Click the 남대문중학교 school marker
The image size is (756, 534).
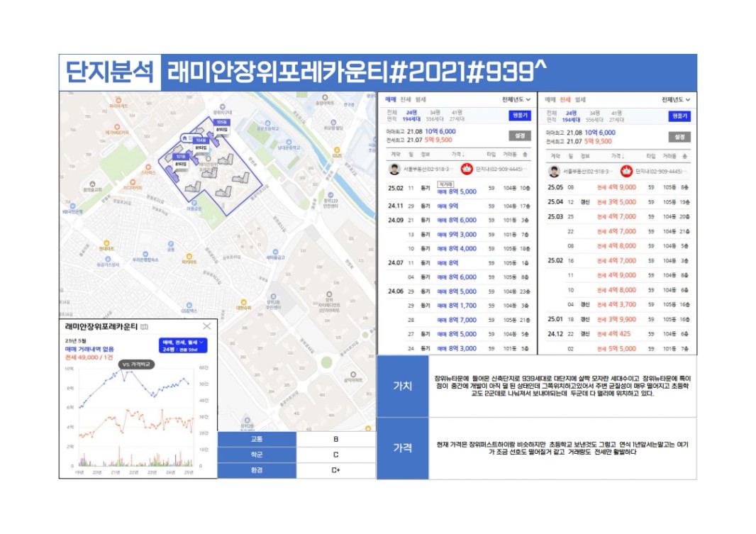(x=289, y=142)
